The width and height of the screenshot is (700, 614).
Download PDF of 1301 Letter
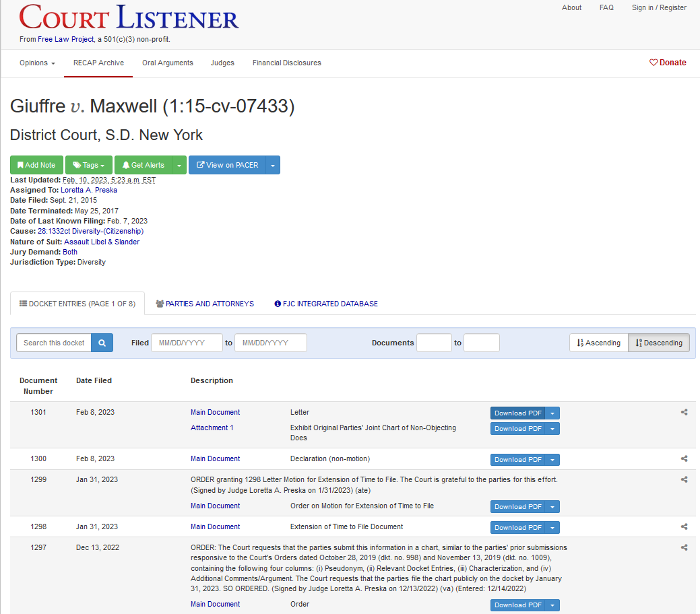(518, 413)
